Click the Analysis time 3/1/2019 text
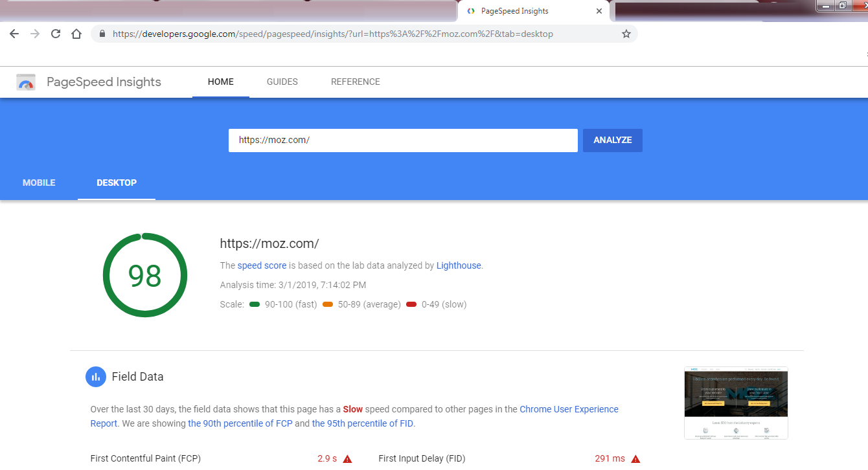868x470 pixels. point(293,285)
